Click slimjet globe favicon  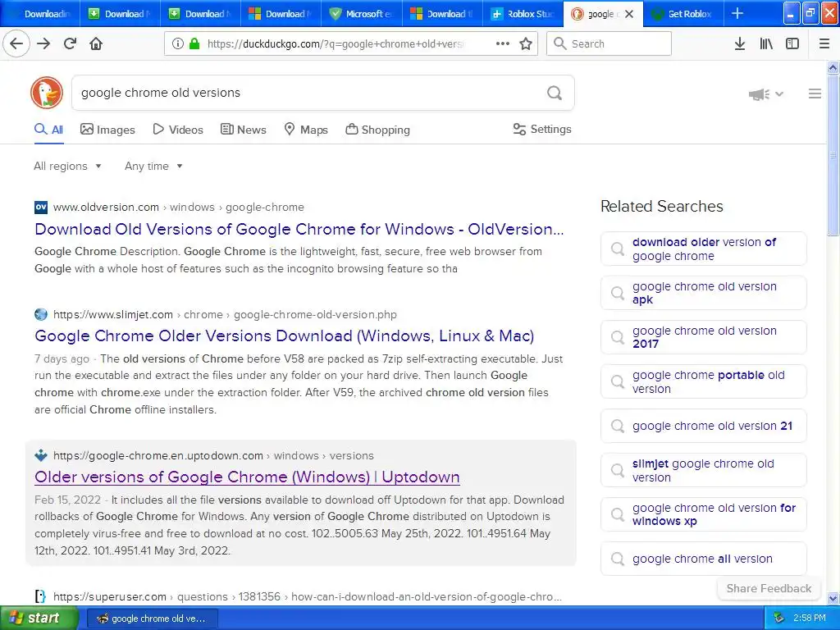pyautogui.click(x=41, y=314)
